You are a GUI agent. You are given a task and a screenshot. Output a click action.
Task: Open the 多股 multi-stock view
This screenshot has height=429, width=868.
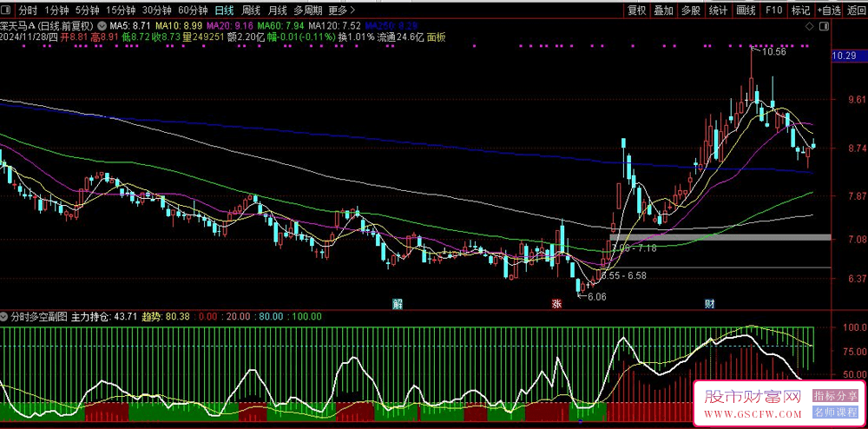[691, 10]
